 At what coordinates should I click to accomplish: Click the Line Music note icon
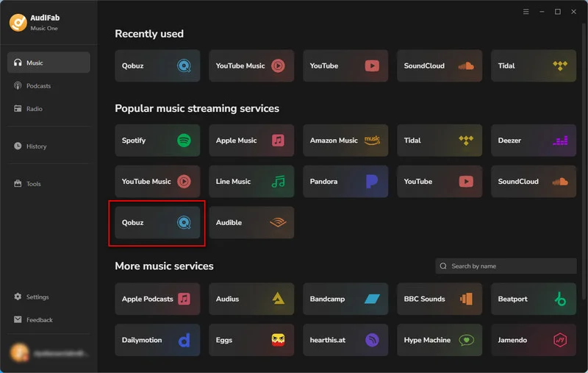278,181
